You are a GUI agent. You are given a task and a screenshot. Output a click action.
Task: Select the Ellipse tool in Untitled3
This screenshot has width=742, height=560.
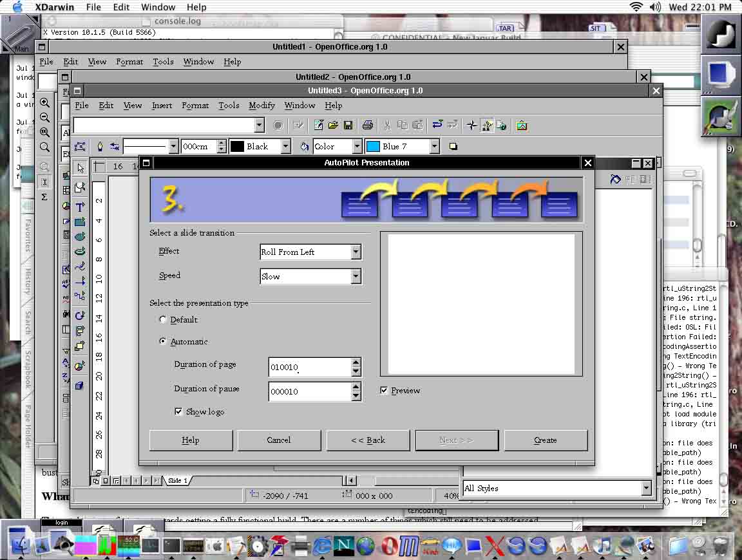click(80, 236)
